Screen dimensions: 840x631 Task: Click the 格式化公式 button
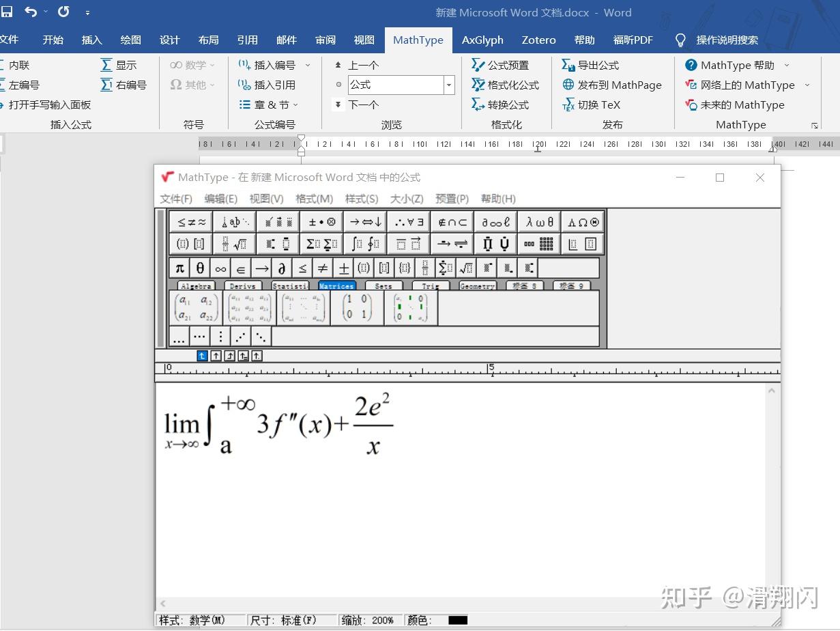506,85
